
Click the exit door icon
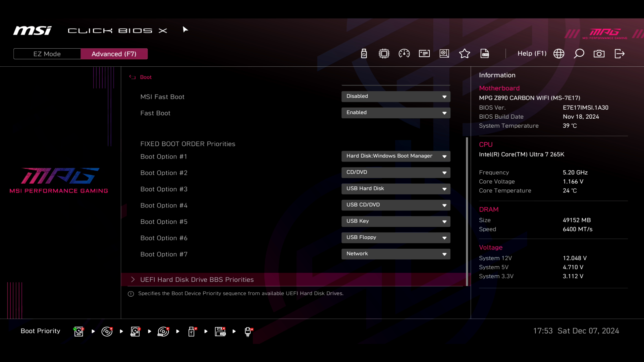click(x=620, y=54)
